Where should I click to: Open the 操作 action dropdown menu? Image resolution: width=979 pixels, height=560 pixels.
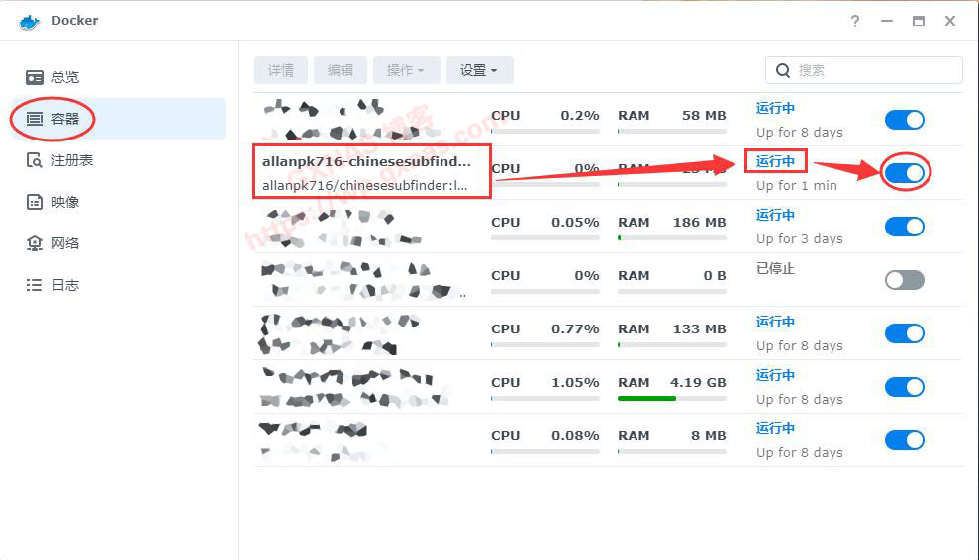(406, 70)
